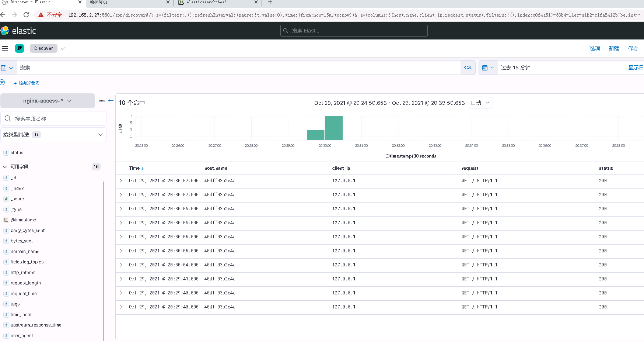Click the tallest histogram bar at 20:30

[x=334, y=128]
